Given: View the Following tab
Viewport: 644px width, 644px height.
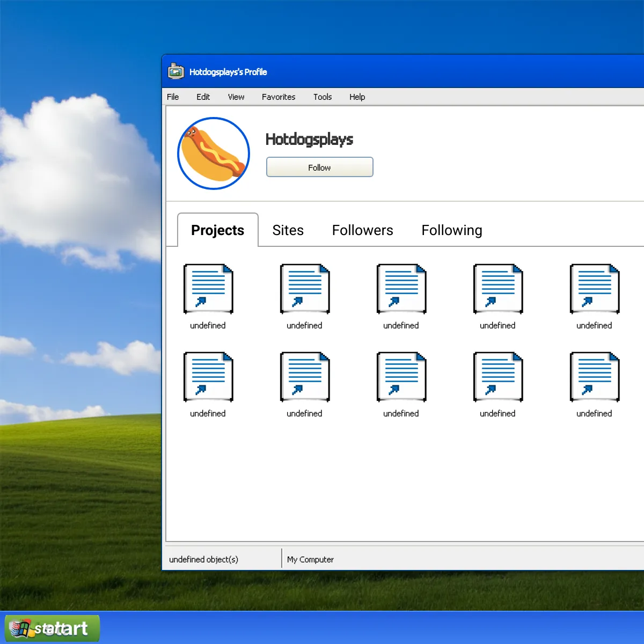Looking at the screenshot, I should (x=452, y=230).
